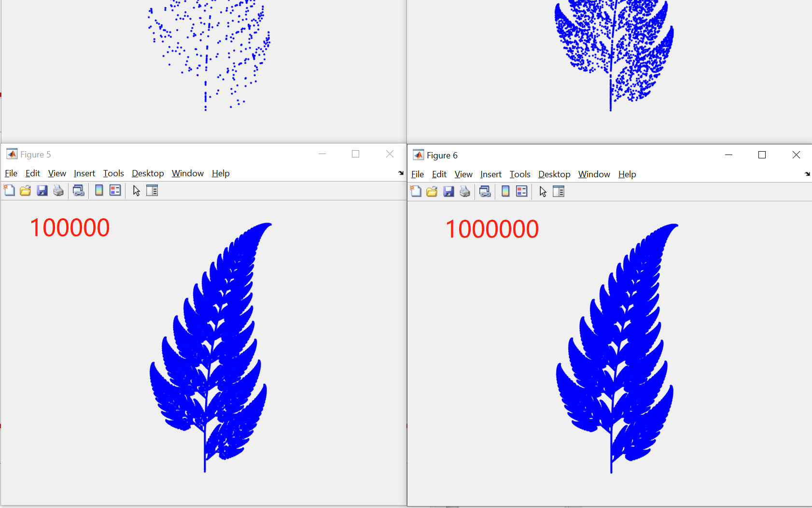
Task: Open the Edit menu in Figure 6
Action: (439, 174)
